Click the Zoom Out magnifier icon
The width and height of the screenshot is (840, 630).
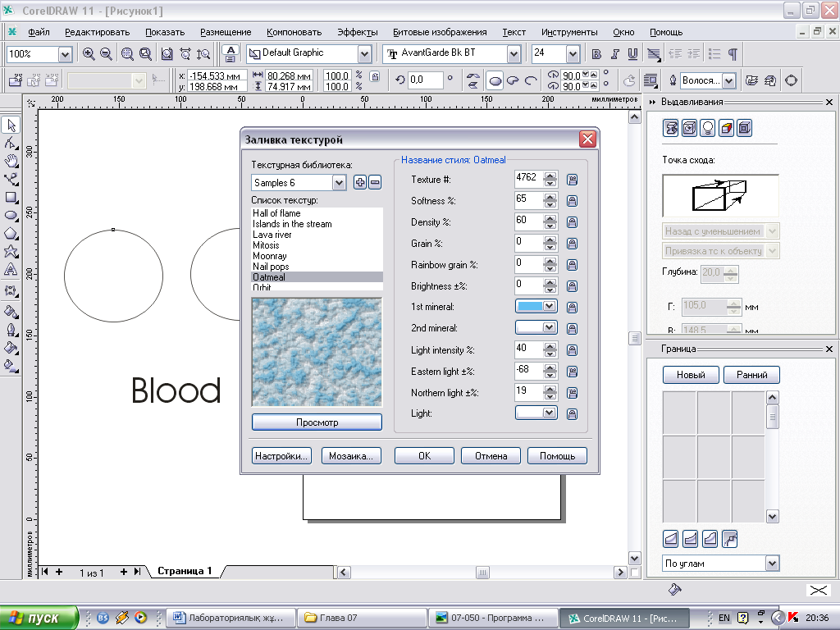click(x=106, y=53)
